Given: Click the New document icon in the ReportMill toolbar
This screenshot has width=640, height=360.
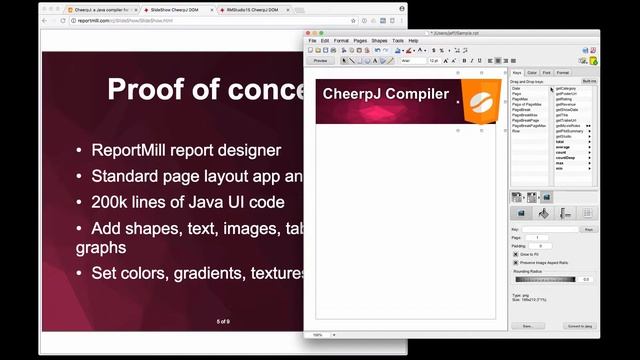Looking at the screenshot, I should click(310, 50).
